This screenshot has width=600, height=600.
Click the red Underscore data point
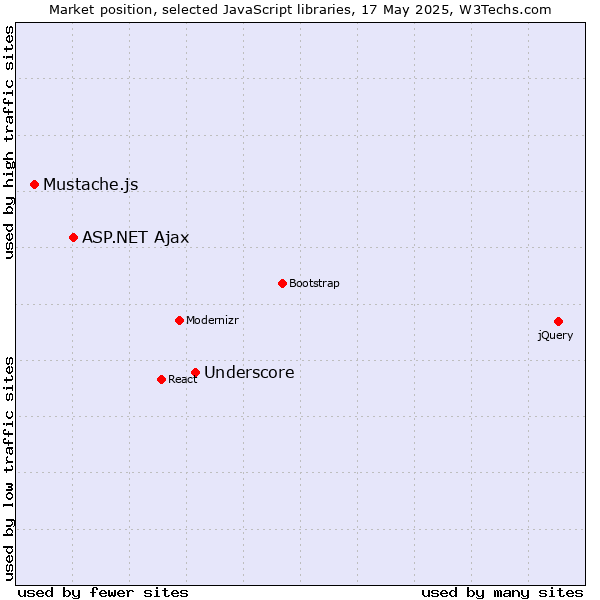pos(196,372)
